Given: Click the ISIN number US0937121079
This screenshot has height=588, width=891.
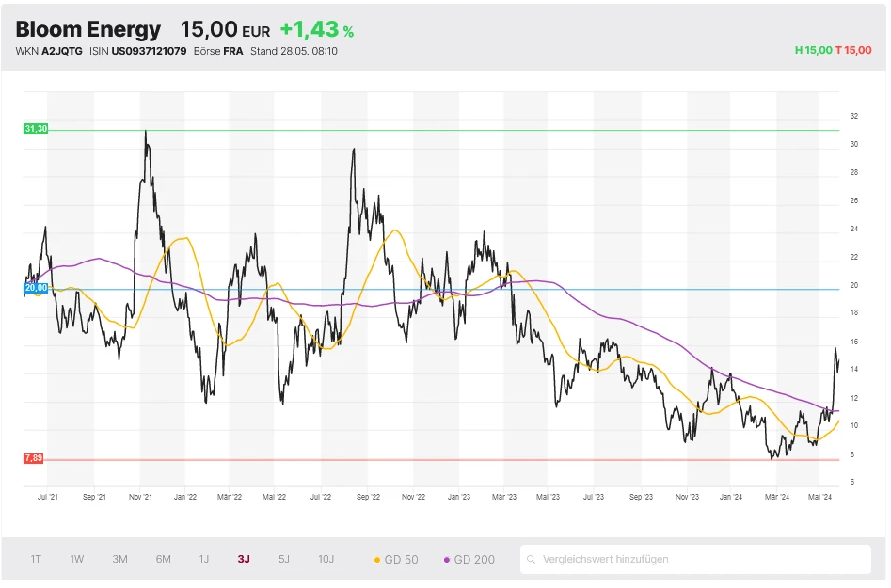Looking at the screenshot, I should pyautogui.click(x=150, y=51).
